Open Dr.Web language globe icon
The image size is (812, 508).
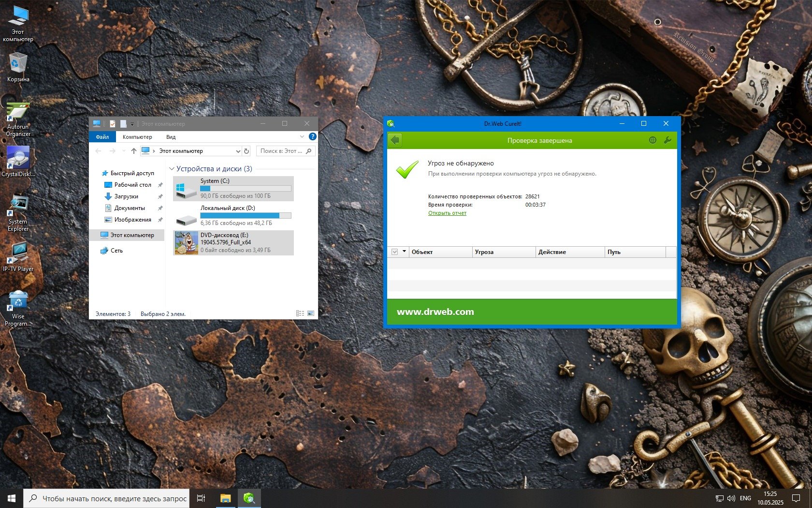652,140
